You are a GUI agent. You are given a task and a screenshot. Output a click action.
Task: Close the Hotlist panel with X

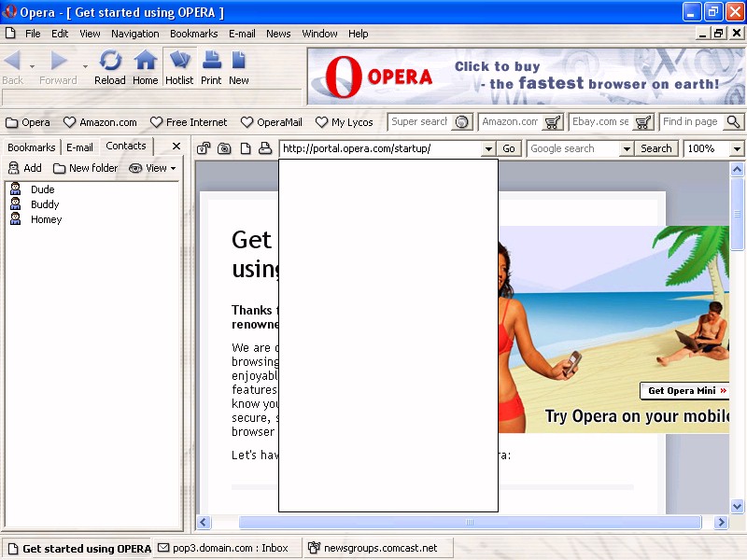click(x=176, y=147)
